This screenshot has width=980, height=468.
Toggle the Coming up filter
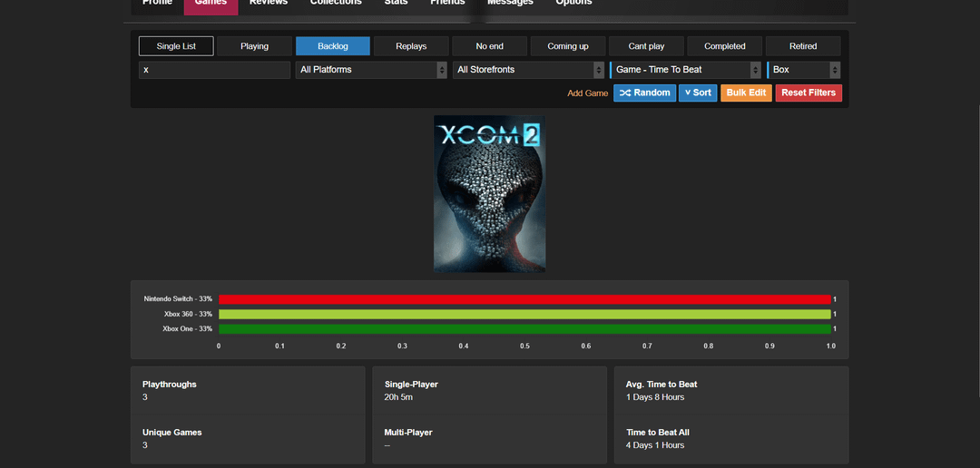(568, 46)
